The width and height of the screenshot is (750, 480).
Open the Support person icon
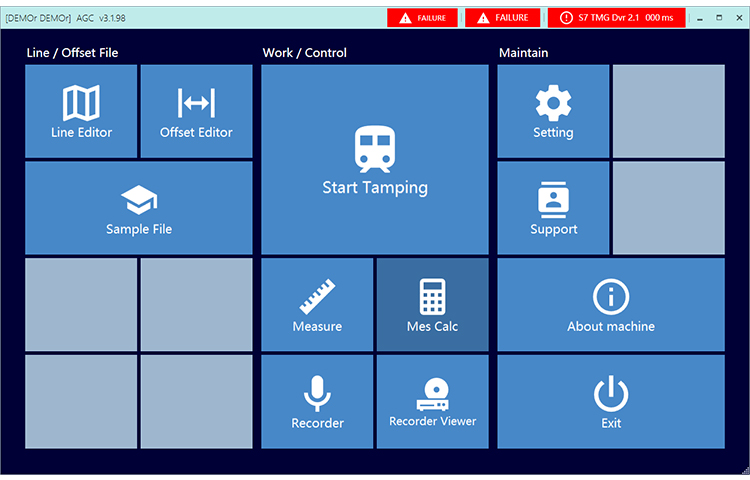(553, 200)
